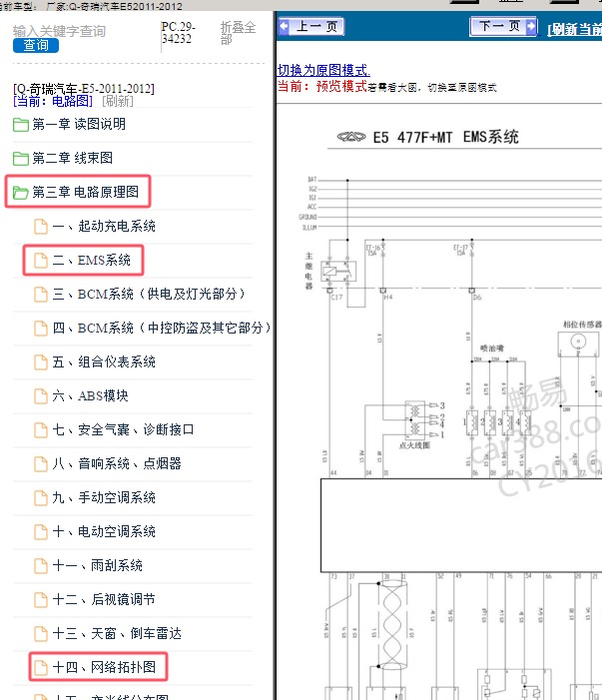Click E5 477F+MT EMS系统 diagram title
This screenshot has width=602, height=700.
445,137
